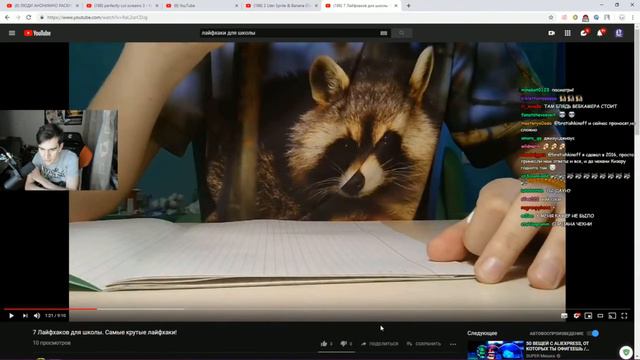Bookmark this page with star icon

pyautogui.click(x=551, y=18)
